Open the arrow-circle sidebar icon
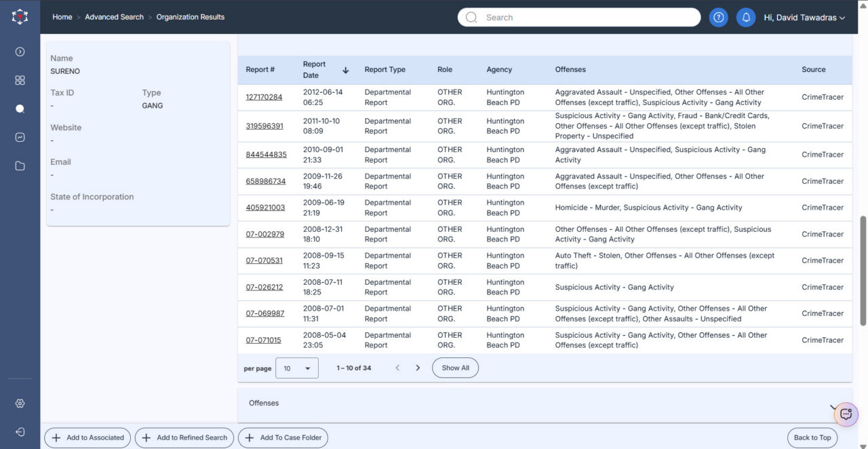 [20, 52]
